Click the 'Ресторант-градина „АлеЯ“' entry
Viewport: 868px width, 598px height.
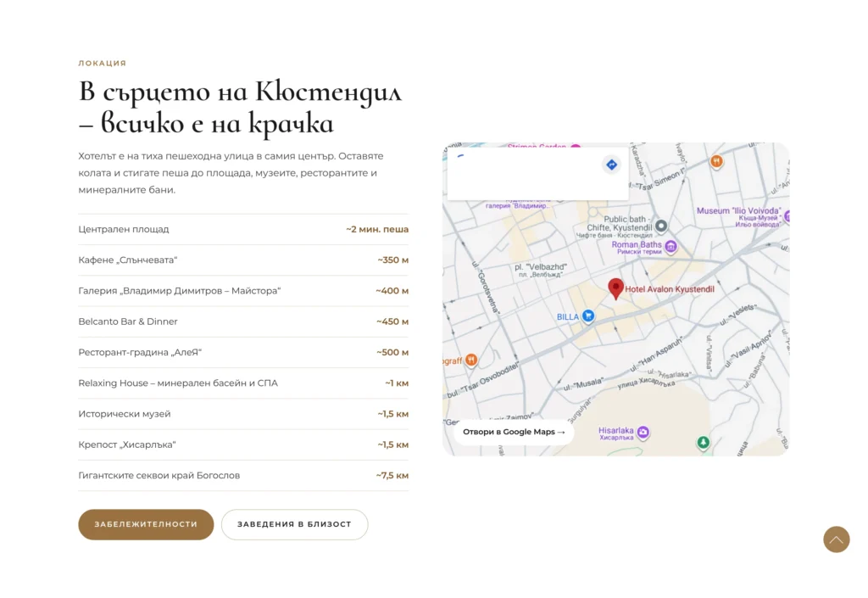[243, 352]
